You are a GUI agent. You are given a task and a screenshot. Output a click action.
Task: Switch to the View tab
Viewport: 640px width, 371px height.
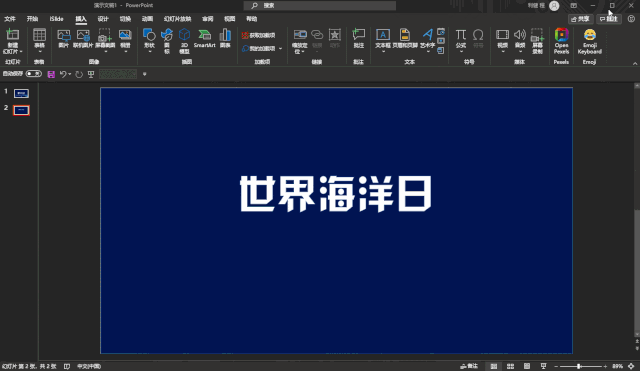[229, 19]
